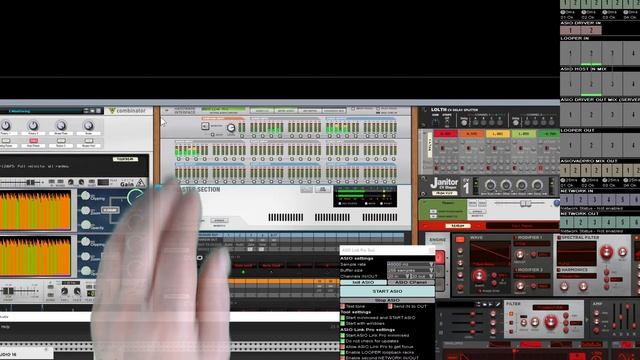
Task: Toggle Allow ASIO Link Pro to get focus
Action: (x=343, y=347)
